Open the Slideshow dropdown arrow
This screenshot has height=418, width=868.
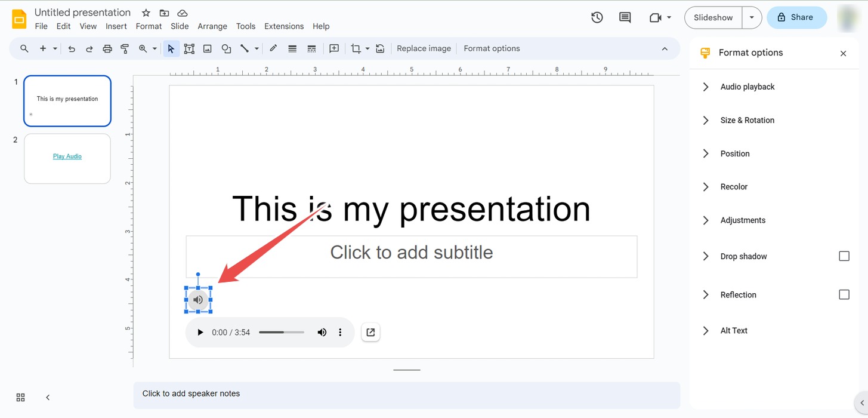tap(752, 17)
